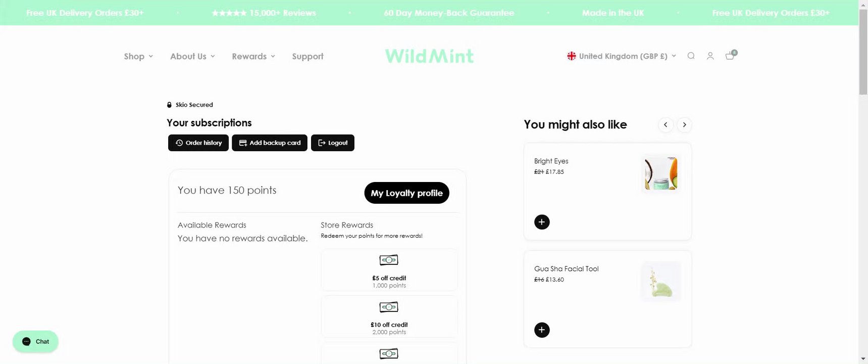Expand the Rewards menu
The height and width of the screenshot is (364, 868).
253,57
